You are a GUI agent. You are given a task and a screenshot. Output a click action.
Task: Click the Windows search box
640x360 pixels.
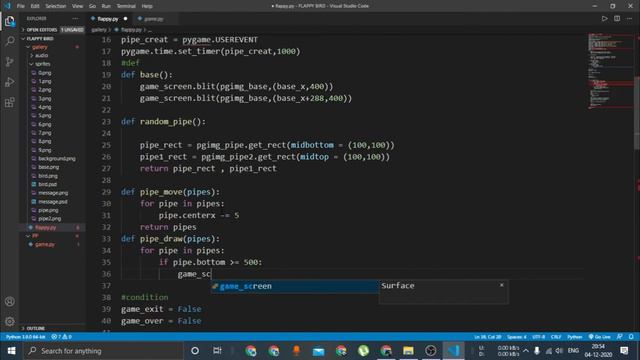click(103, 351)
